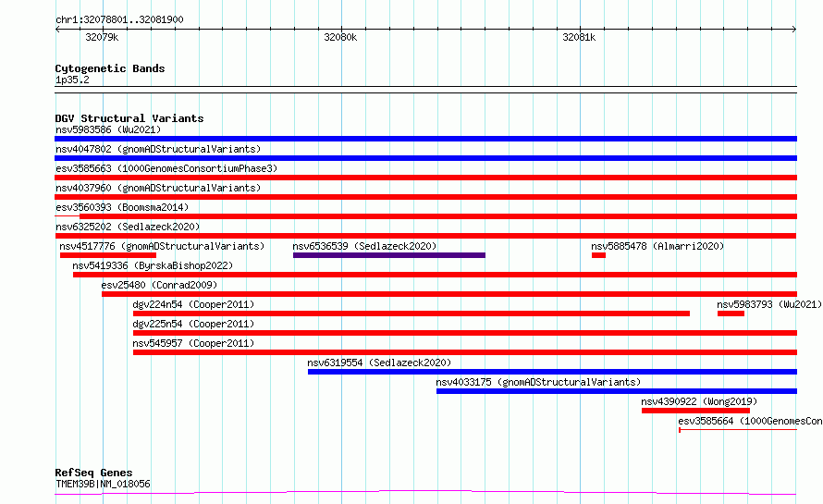Click the red bar under esv3560393
The width and height of the screenshot is (823, 504).
click(x=438, y=216)
